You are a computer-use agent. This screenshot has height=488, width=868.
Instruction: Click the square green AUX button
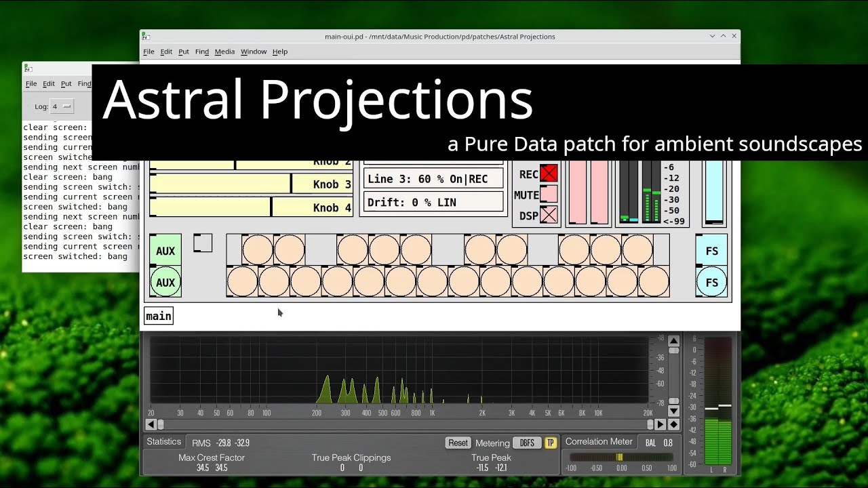tap(165, 251)
